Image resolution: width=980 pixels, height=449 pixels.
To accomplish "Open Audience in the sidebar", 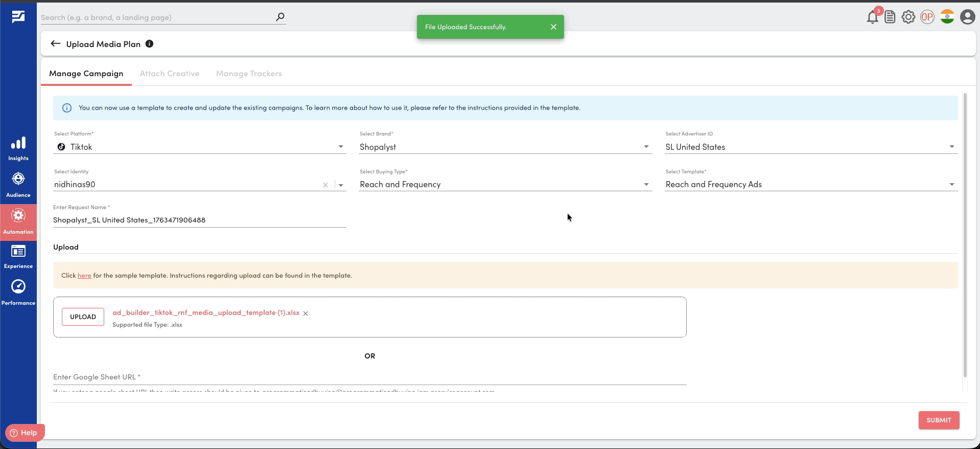I will point(18,185).
